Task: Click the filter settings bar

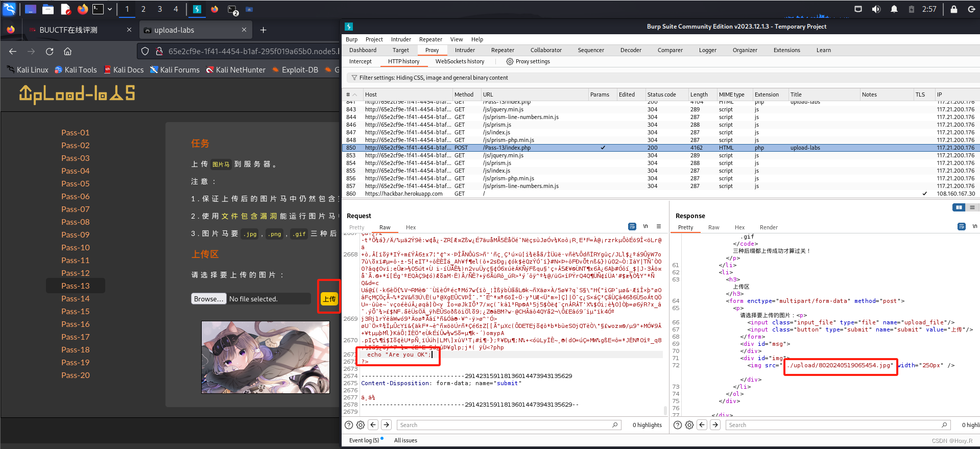Action: pos(663,78)
